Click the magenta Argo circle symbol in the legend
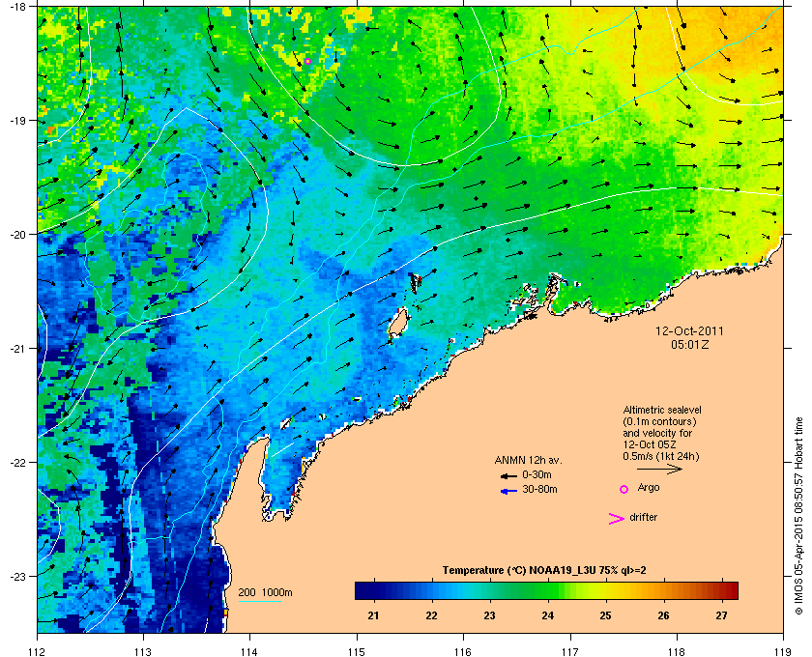 coord(624,489)
